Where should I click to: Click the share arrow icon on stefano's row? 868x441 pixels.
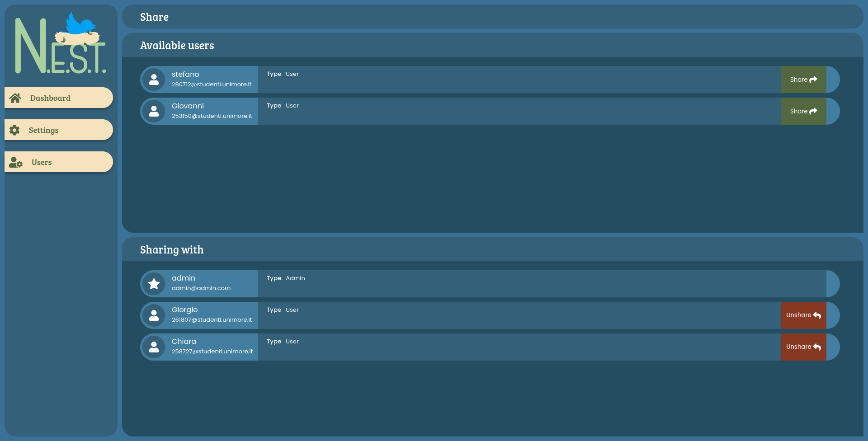815,79
